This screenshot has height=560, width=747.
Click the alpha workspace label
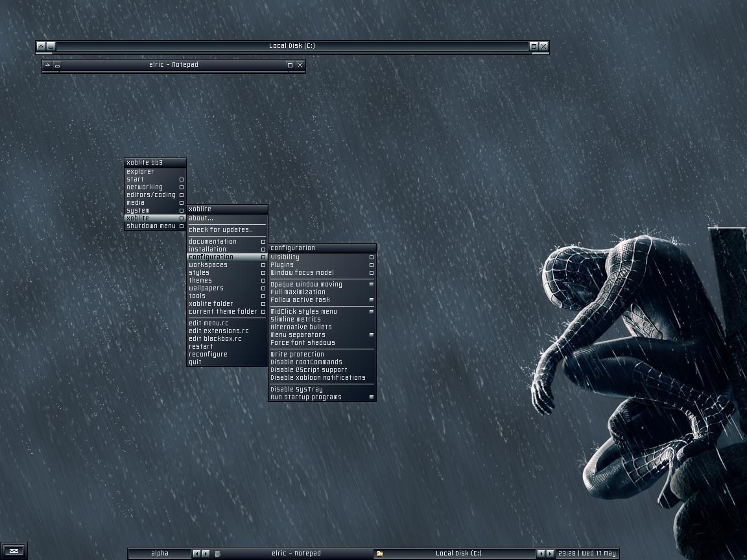pos(160,554)
